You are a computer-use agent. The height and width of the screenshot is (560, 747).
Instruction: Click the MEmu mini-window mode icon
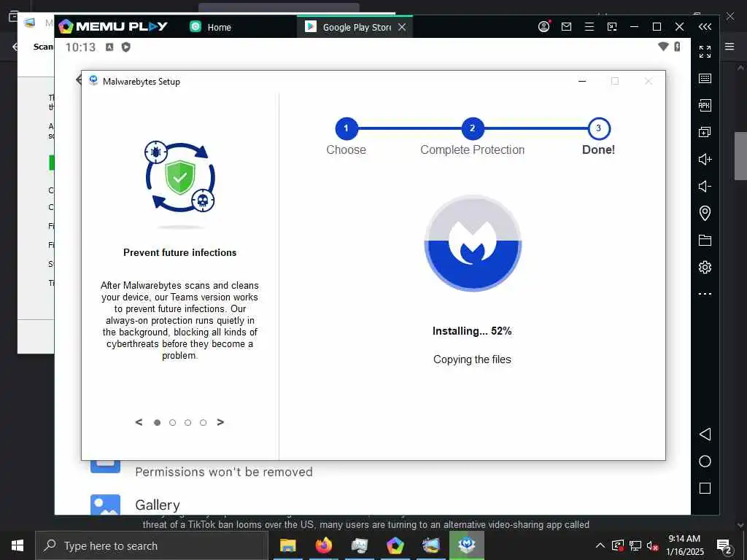click(x=612, y=27)
